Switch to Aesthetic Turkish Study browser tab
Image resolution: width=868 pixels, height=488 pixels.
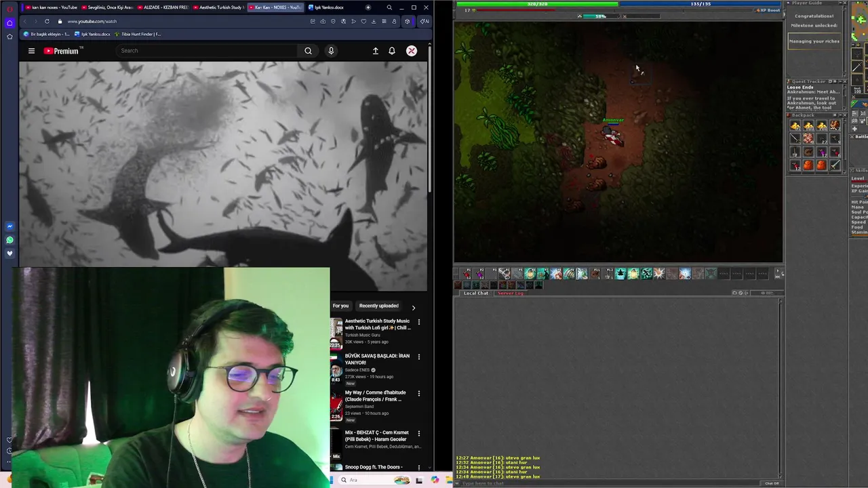click(x=218, y=7)
